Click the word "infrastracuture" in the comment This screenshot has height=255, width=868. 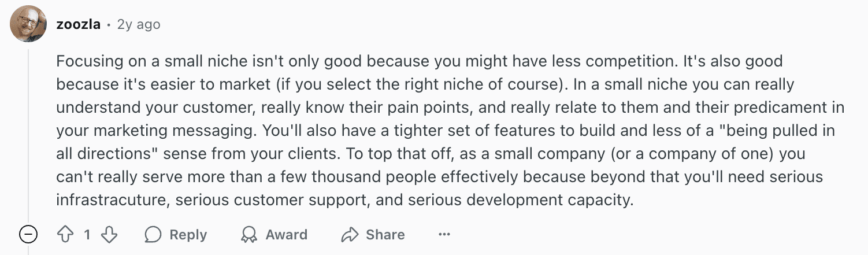(112, 200)
